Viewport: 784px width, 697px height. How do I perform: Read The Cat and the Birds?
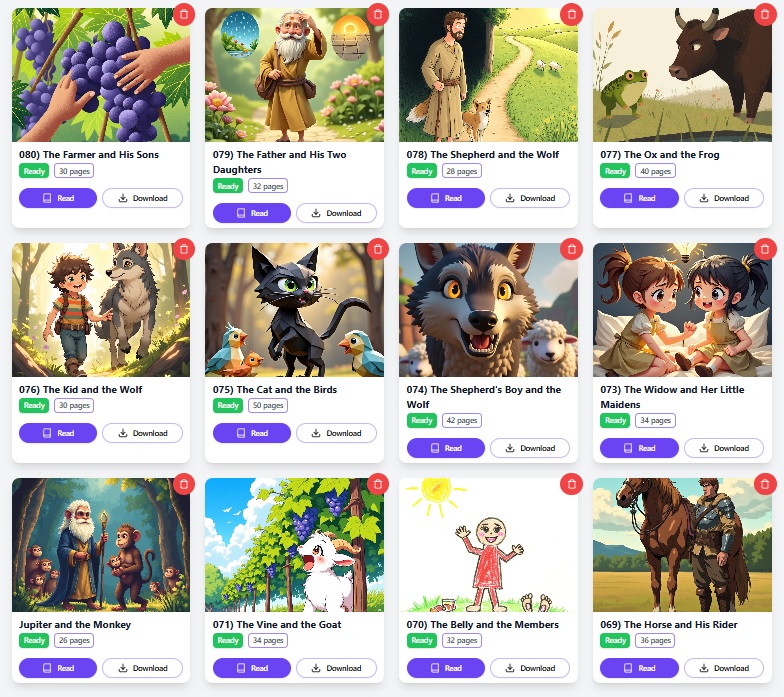252,433
